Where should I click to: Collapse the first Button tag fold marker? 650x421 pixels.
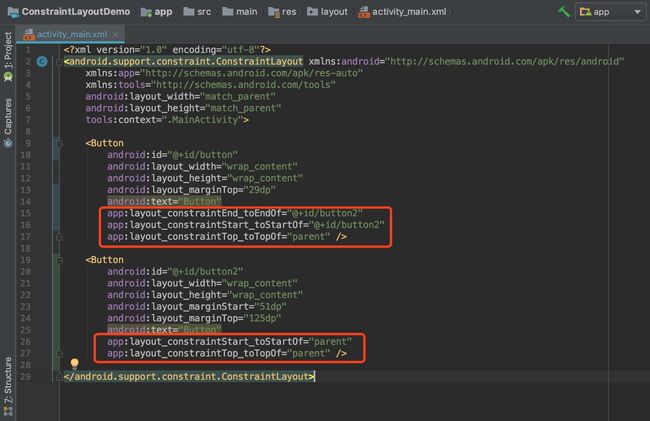coord(59,143)
